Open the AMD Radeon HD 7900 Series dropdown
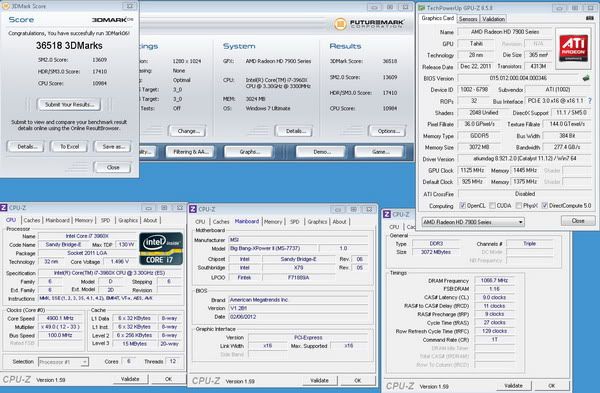This screenshot has width=600, height=393. [x=473, y=222]
